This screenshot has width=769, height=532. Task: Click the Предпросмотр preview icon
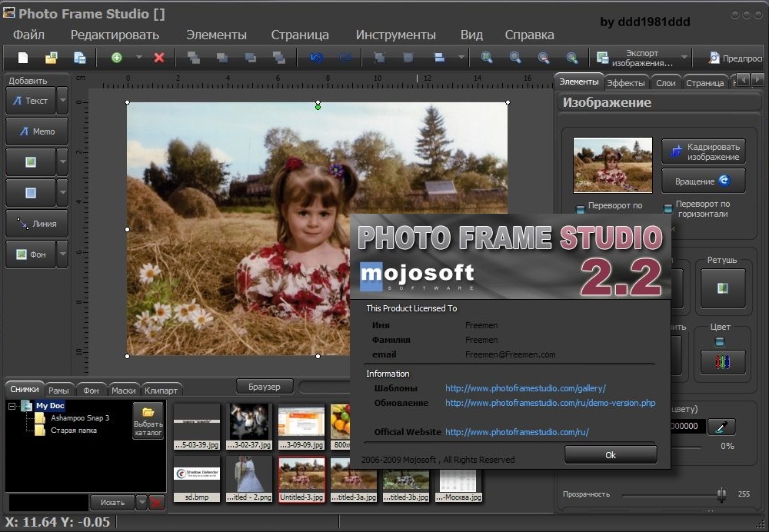714,58
